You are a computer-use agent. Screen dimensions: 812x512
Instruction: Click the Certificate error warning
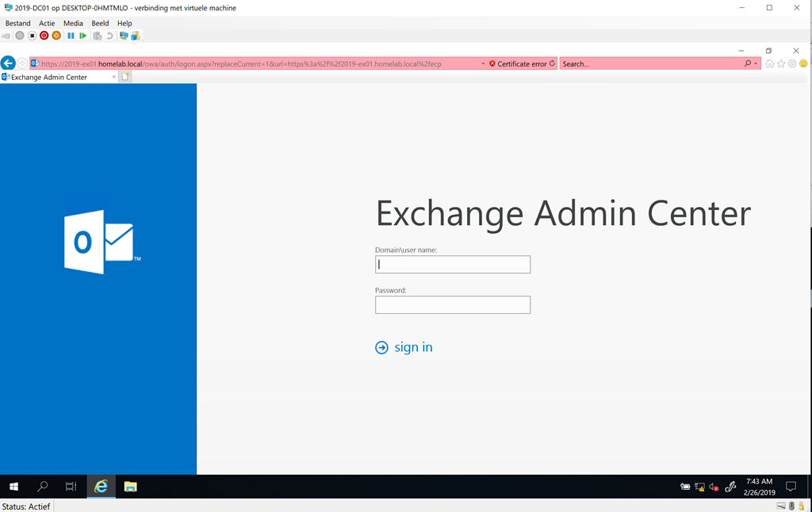519,63
